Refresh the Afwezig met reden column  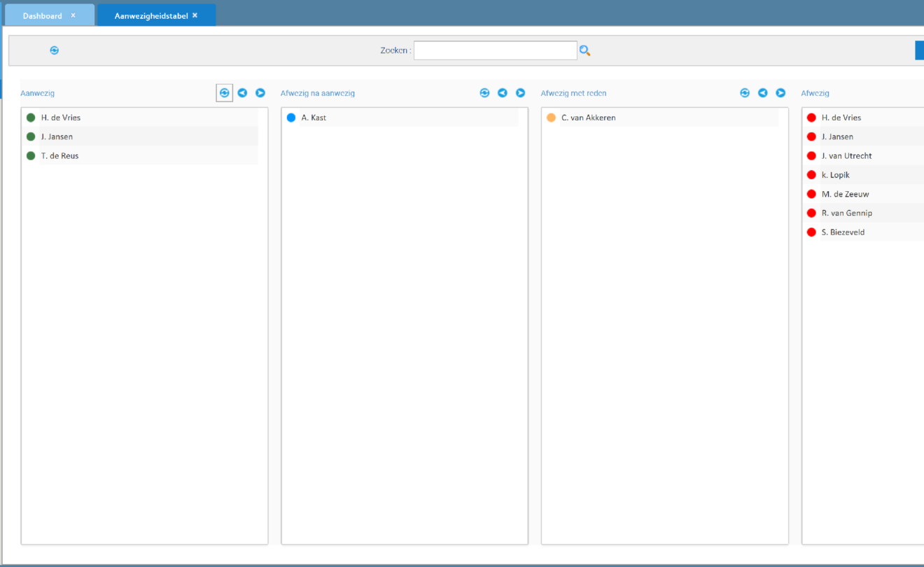[745, 93]
